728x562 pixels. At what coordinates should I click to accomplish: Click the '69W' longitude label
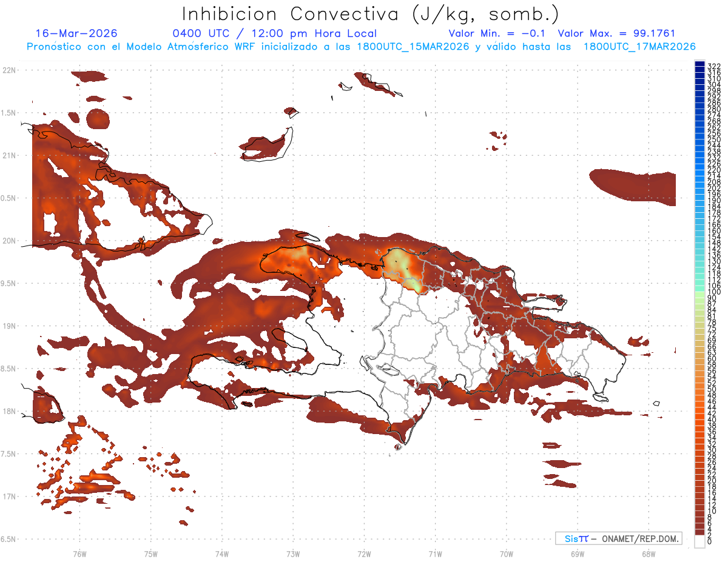(577, 554)
